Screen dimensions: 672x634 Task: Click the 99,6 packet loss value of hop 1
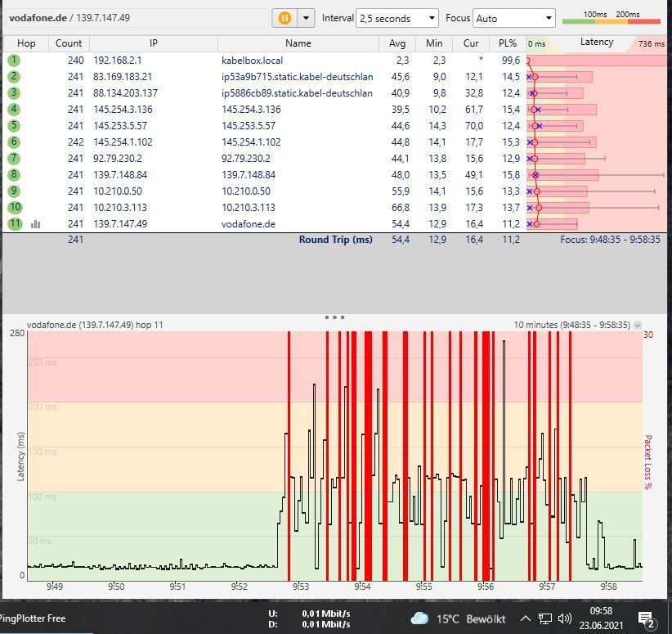tap(511, 61)
